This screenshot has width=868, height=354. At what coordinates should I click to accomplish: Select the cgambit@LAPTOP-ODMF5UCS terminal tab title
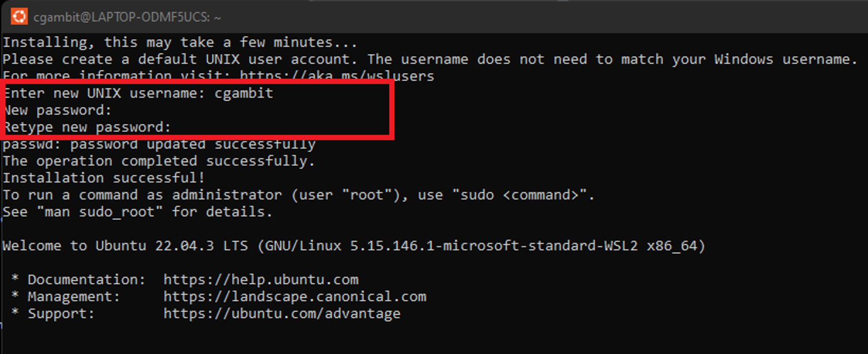(x=127, y=17)
